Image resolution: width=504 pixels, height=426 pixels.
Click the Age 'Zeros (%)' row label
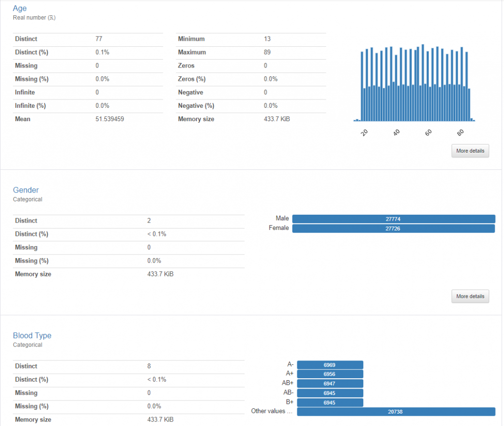pyautogui.click(x=191, y=79)
